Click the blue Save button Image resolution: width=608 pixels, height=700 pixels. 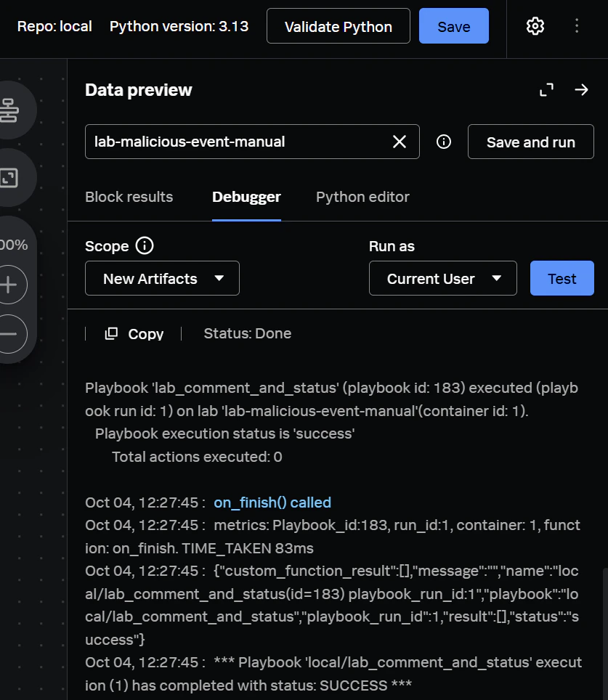[454, 26]
